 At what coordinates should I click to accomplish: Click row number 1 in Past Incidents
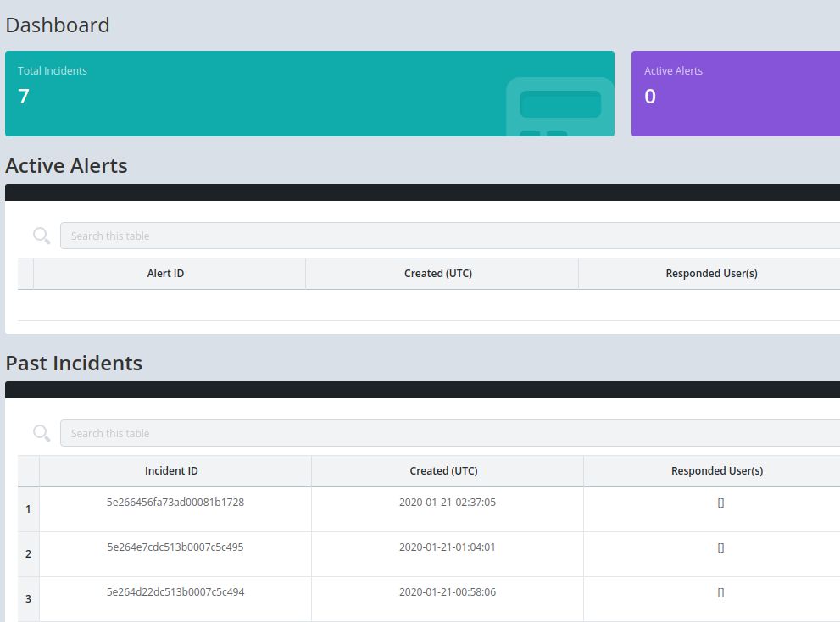28,508
